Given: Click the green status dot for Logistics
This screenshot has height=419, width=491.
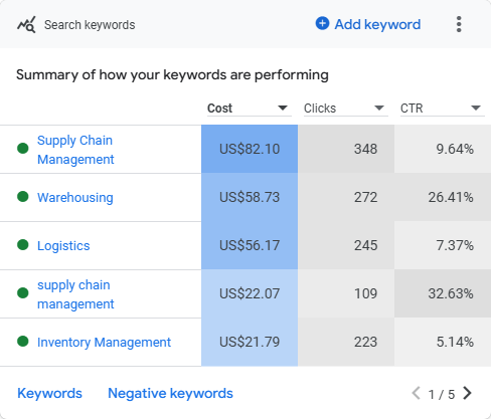Looking at the screenshot, I should (x=23, y=245).
